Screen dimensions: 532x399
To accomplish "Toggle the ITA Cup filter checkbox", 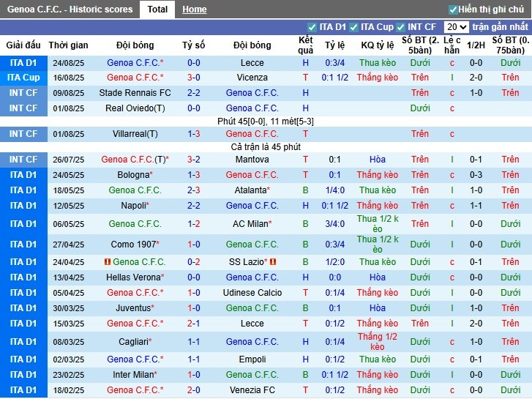I will click(x=353, y=27).
